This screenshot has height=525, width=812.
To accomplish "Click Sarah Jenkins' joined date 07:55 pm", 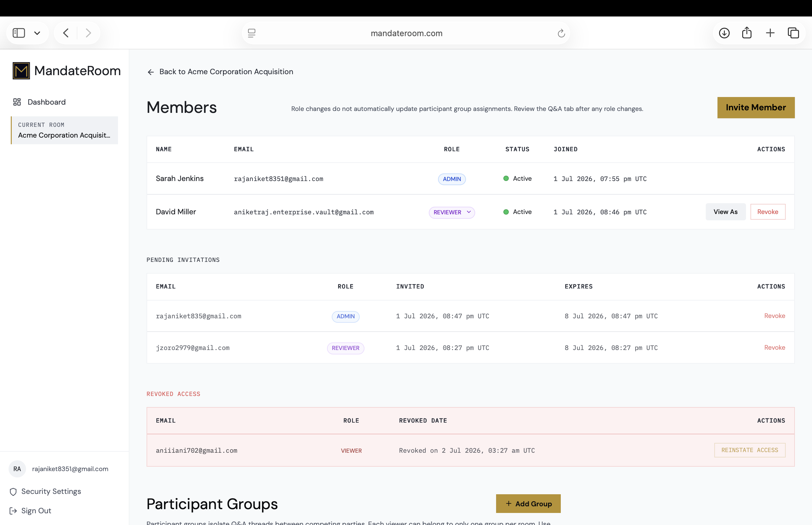I will coord(600,178).
